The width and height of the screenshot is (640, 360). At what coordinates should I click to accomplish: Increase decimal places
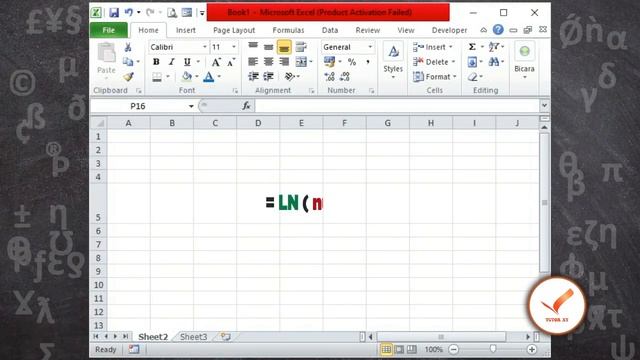click(x=329, y=76)
